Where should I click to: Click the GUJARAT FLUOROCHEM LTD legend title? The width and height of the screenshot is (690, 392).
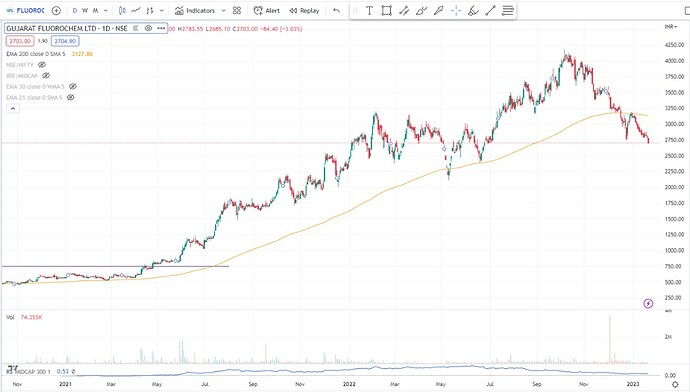coord(67,28)
